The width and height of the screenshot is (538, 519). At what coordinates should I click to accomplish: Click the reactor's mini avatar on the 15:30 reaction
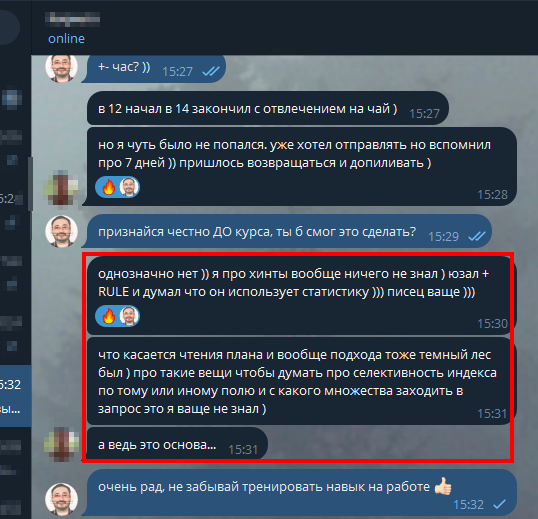[x=129, y=316]
